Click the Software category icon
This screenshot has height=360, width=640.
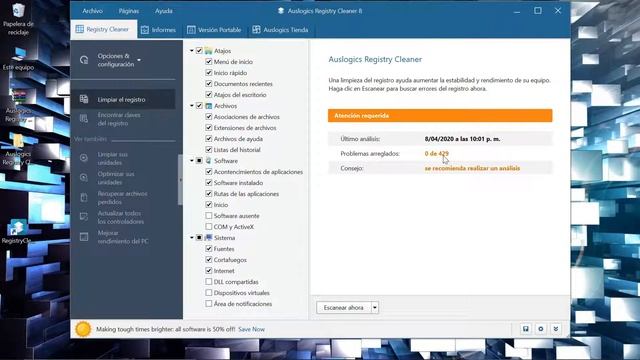click(x=209, y=161)
